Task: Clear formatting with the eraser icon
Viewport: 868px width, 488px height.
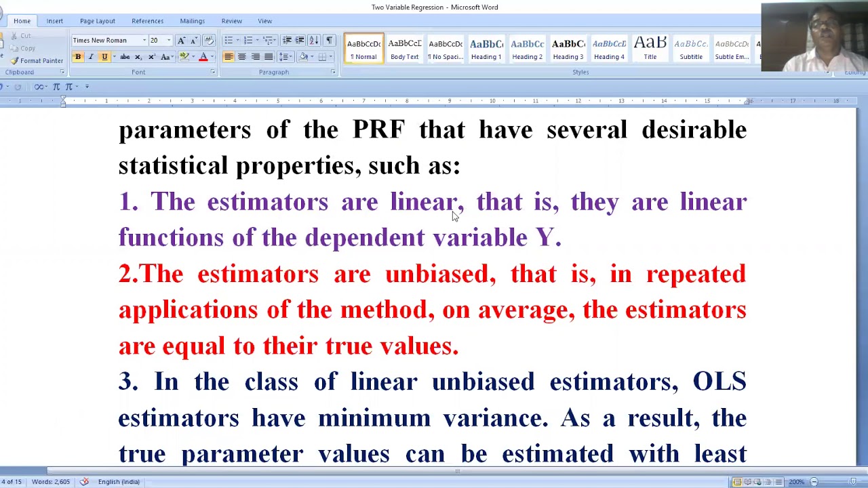Action: click(x=209, y=41)
